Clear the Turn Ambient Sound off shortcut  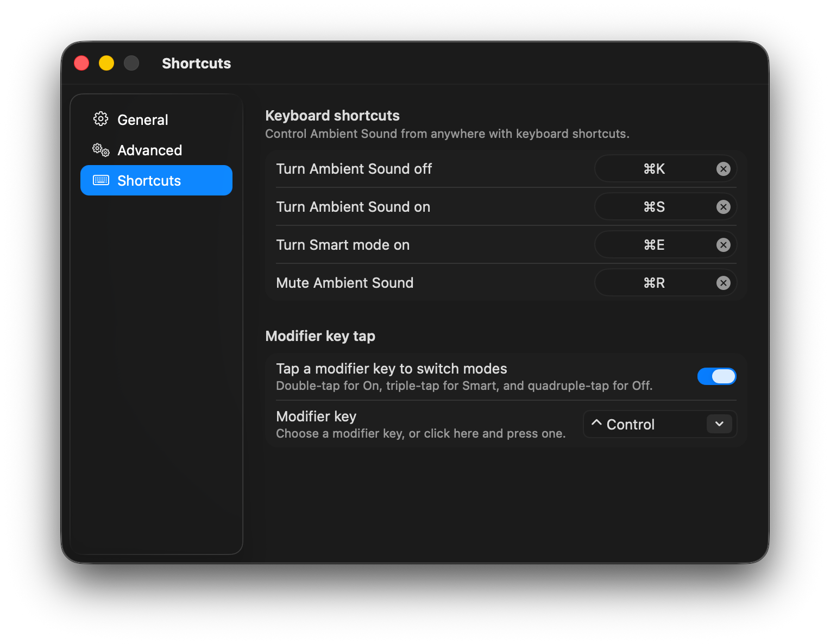point(723,169)
